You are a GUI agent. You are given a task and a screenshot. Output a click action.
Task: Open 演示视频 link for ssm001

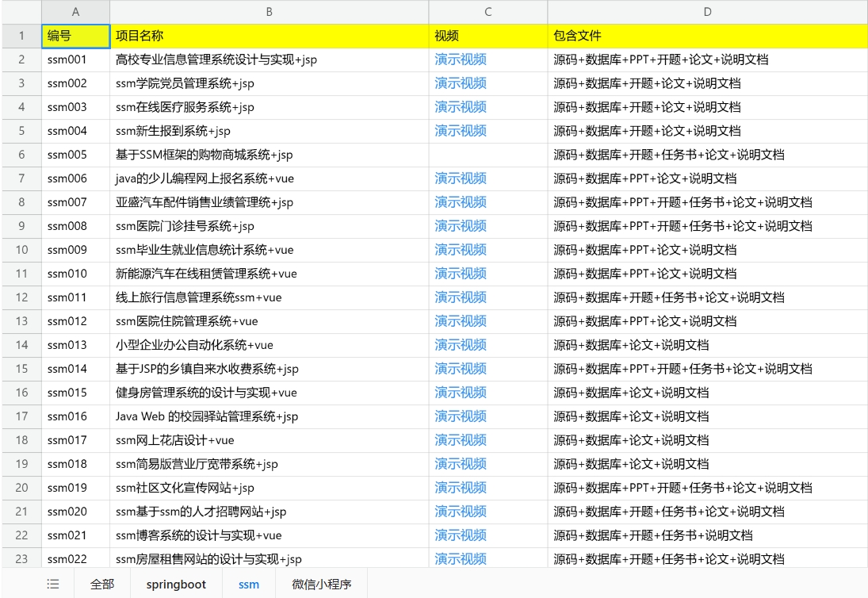pyautogui.click(x=461, y=59)
